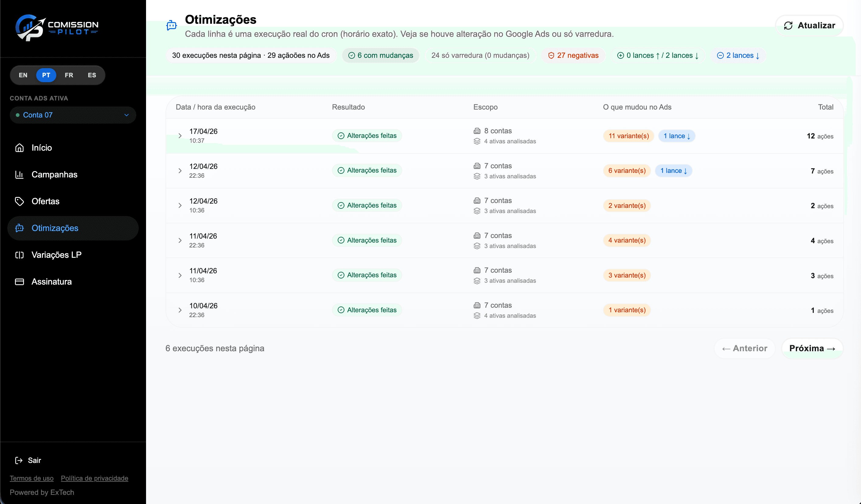Expand the 10/04/26 execution row
This screenshot has height=504, width=861.
(x=180, y=310)
